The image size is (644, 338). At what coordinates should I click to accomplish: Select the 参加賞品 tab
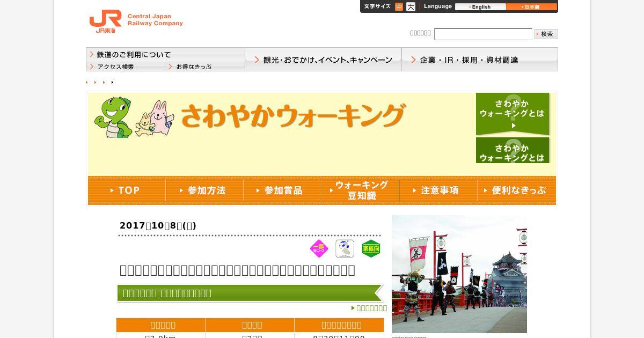coord(282,190)
